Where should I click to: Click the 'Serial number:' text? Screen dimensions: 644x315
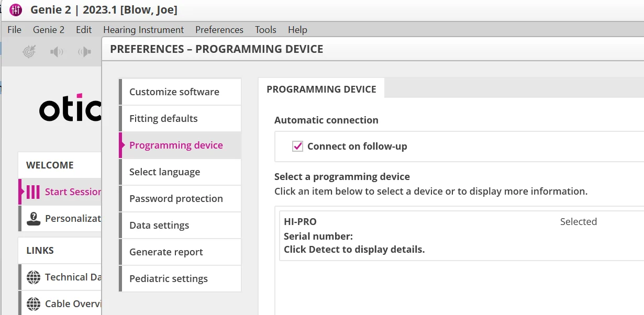pyautogui.click(x=318, y=237)
